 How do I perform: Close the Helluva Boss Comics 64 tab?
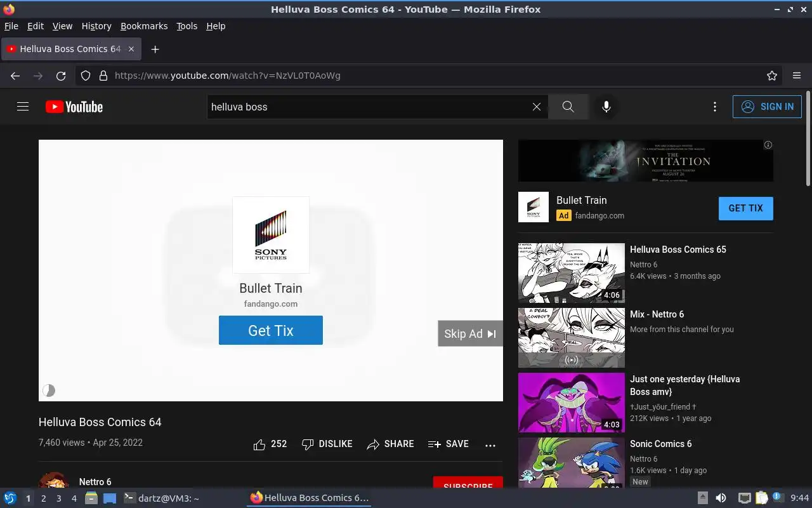point(131,49)
